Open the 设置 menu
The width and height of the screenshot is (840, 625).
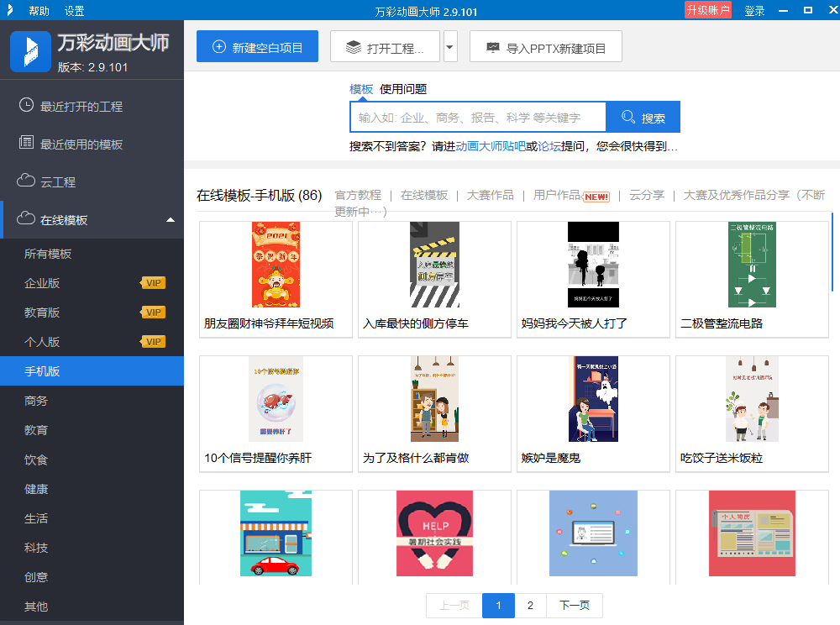point(72,10)
